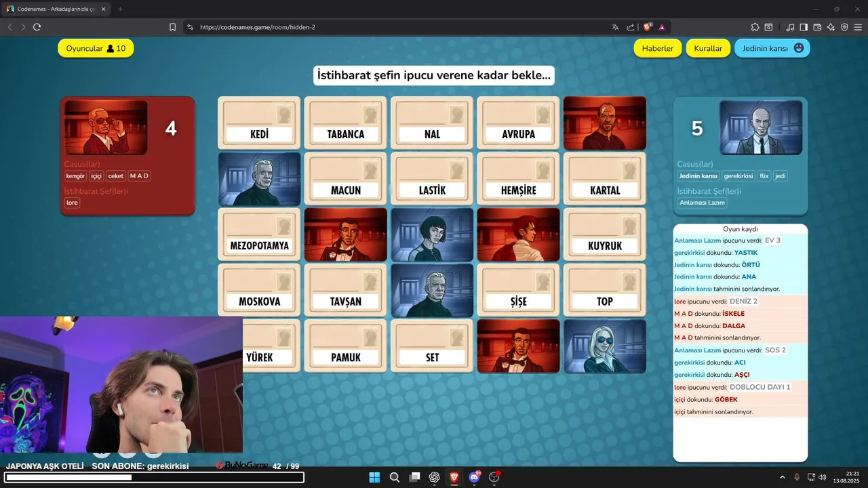The height and width of the screenshot is (488, 868).
Task: Reload the page with refresh icon
Action: tap(37, 27)
